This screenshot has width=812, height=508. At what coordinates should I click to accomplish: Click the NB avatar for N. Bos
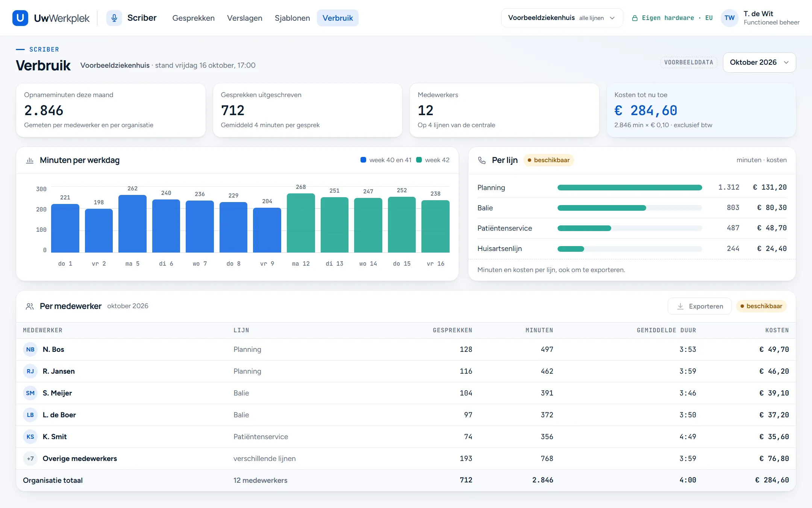tap(30, 350)
